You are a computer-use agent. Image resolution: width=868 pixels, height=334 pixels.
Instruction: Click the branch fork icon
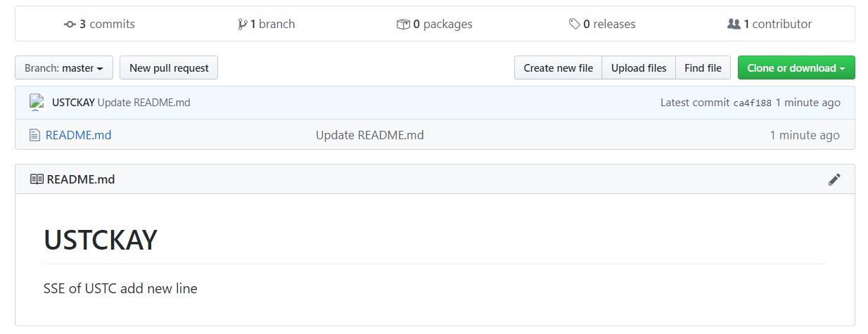243,25
